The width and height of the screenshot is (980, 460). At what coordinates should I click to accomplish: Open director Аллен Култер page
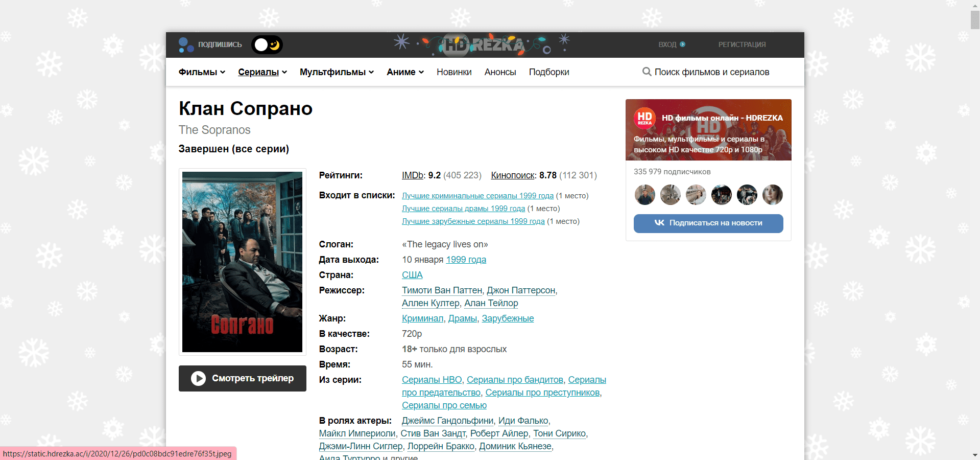pos(431,303)
